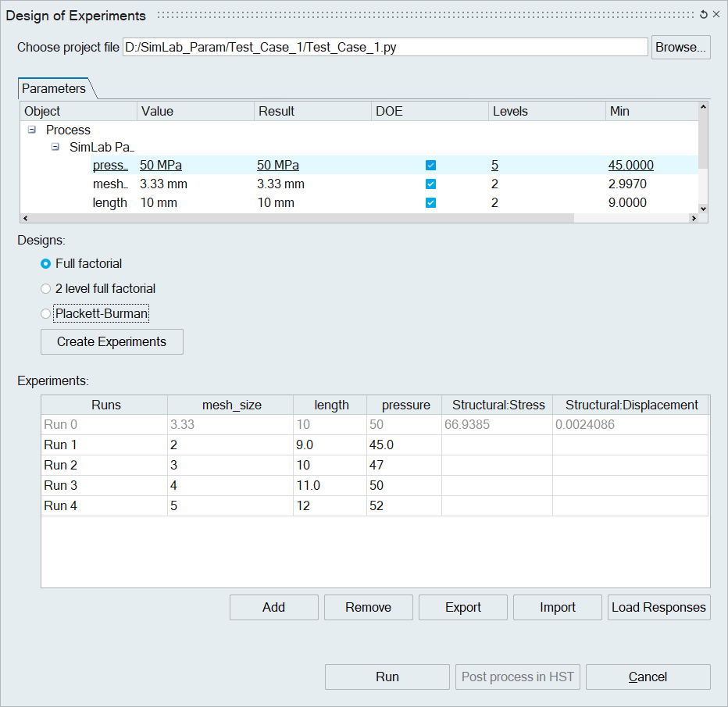The width and height of the screenshot is (728, 707).
Task: Click Load Responses button
Action: click(x=658, y=608)
